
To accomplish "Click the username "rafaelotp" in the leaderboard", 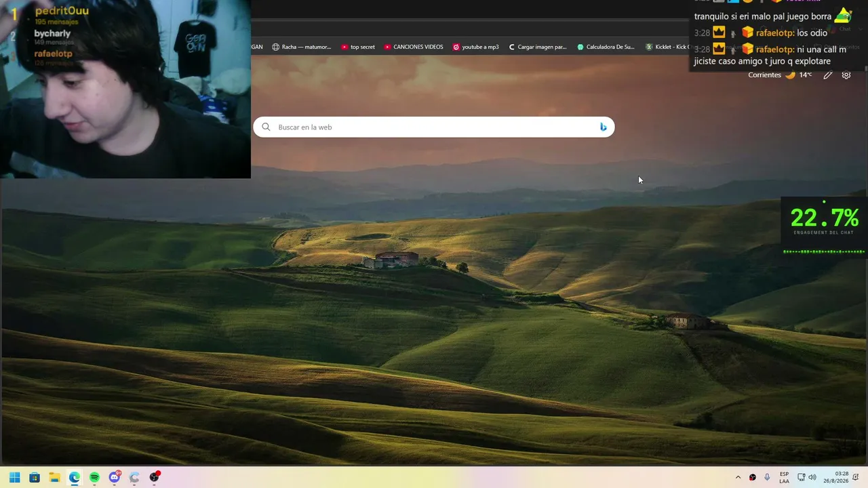I will [x=53, y=54].
